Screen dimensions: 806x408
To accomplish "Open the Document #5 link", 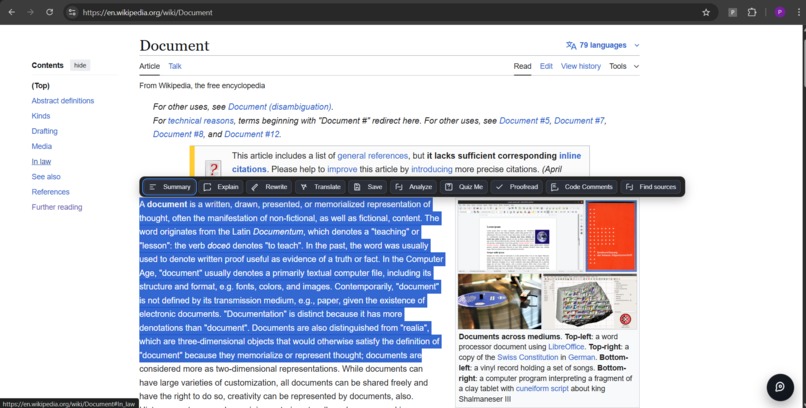I will [x=524, y=121].
